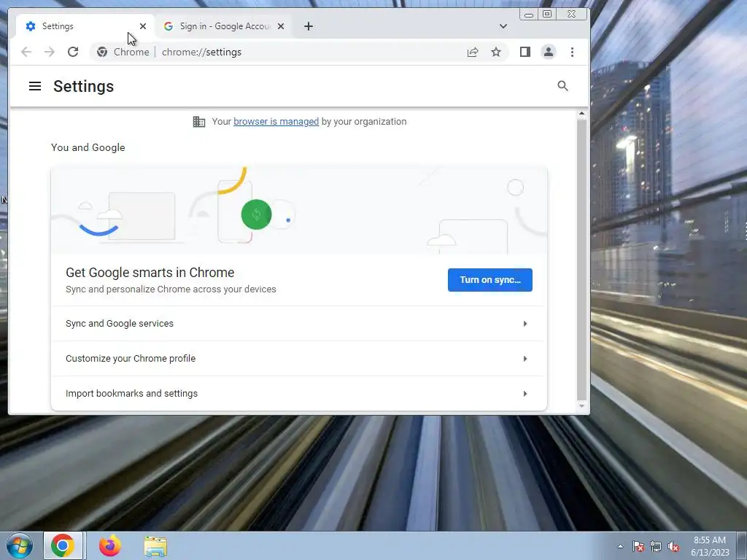
Task: Share this page using the share icon
Action: click(x=473, y=52)
